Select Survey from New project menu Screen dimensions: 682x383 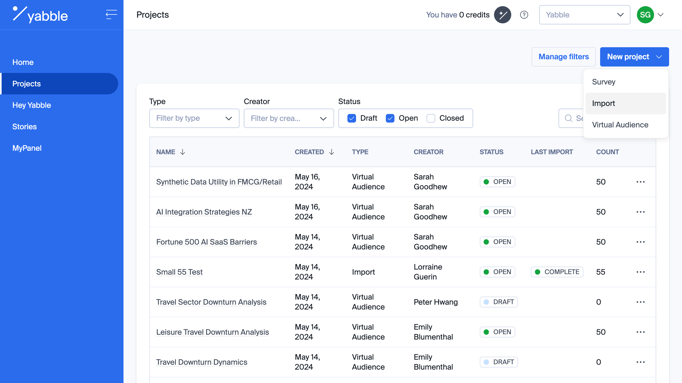(x=625, y=82)
